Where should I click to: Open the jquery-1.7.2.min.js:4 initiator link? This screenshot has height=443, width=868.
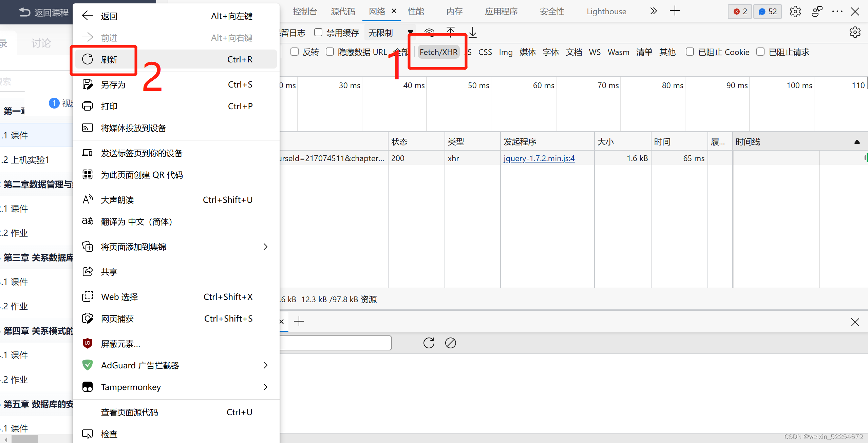539,158
